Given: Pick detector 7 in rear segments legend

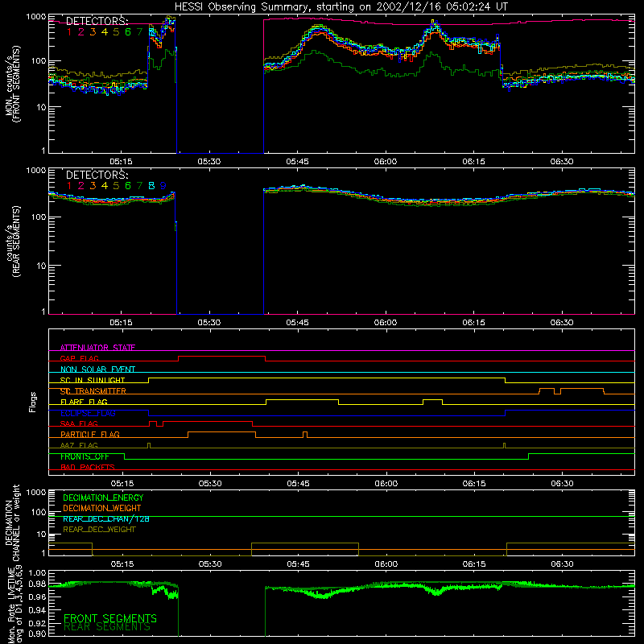Looking at the screenshot, I should (x=139, y=186).
